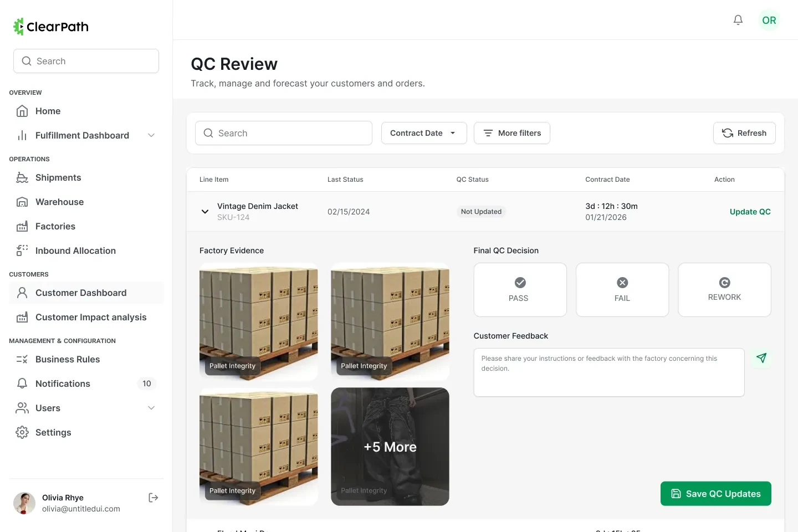798x532 pixels.
Task: Expand the Users submenu chevron
Action: pyautogui.click(x=151, y=408)
